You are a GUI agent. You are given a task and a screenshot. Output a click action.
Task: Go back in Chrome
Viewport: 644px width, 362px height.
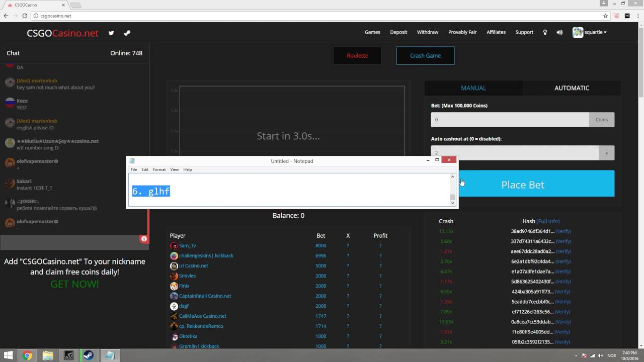tap(6, 16)
